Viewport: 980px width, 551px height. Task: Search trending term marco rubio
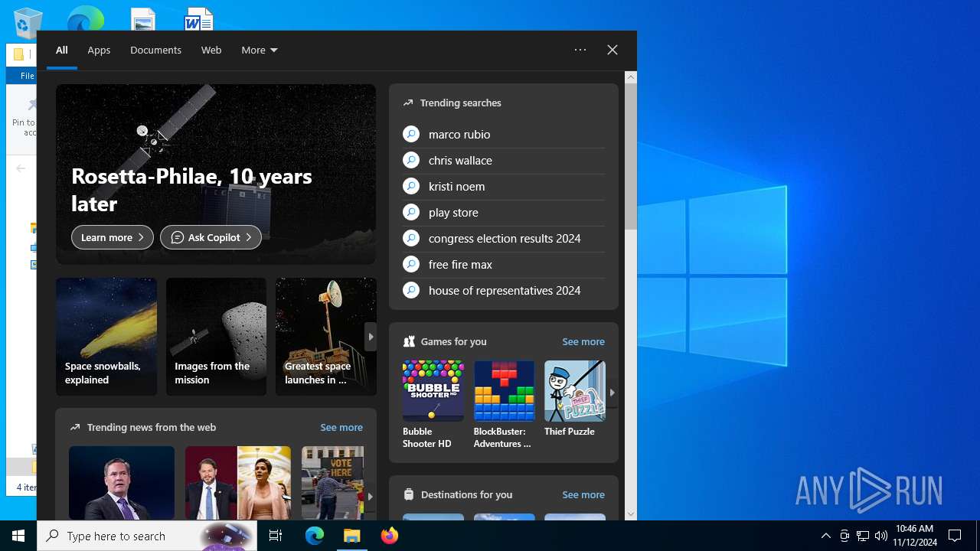503,135
